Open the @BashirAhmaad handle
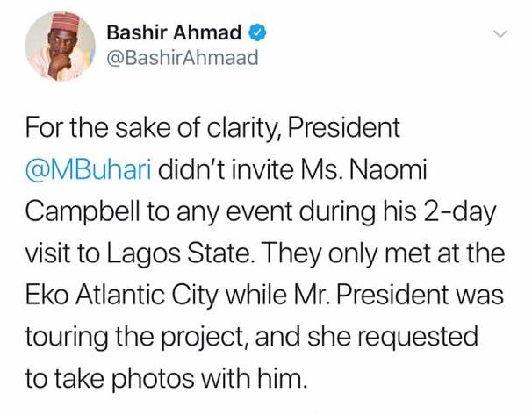532x414 pixels. point(182,59)
